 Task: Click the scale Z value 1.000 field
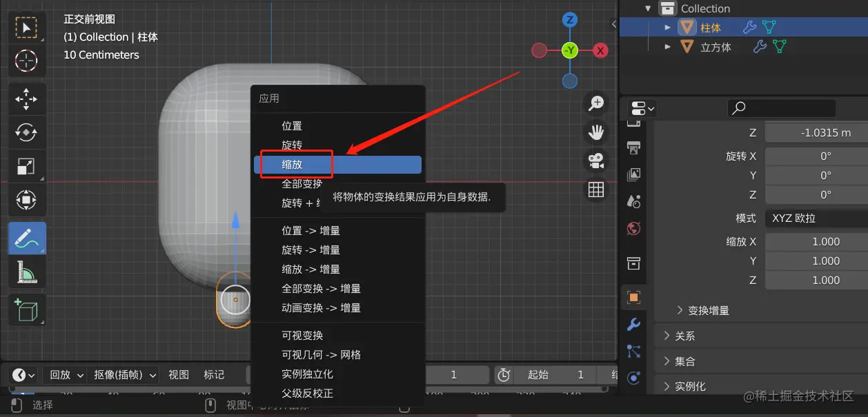[816, 280]
